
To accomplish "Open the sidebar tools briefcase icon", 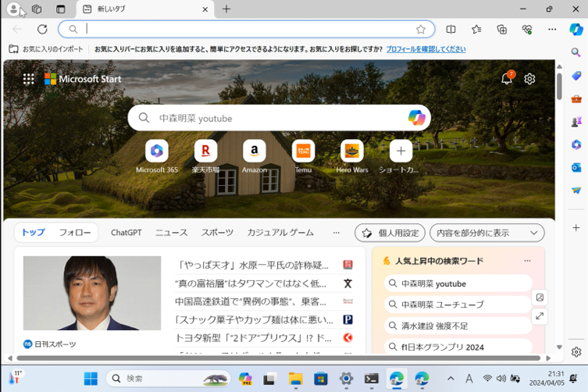I will pyautogui.click(x=576, y=99).
